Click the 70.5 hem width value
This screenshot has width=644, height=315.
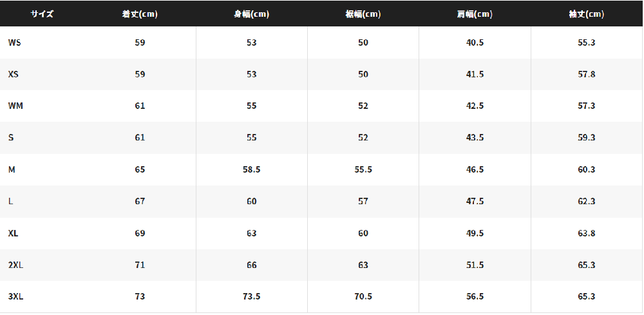coord(363,296)
